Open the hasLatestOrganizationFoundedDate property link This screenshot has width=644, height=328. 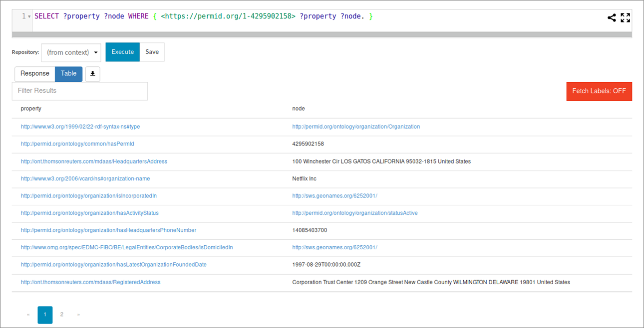(x=113, y=265)
